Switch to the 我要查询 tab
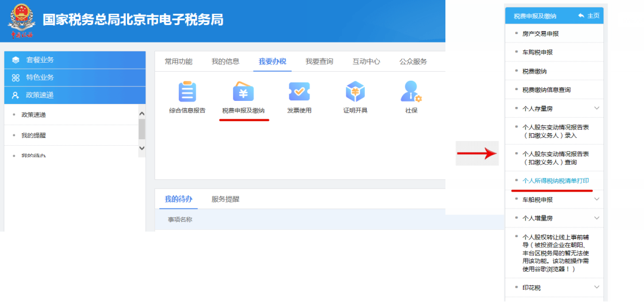 (319, 62)
